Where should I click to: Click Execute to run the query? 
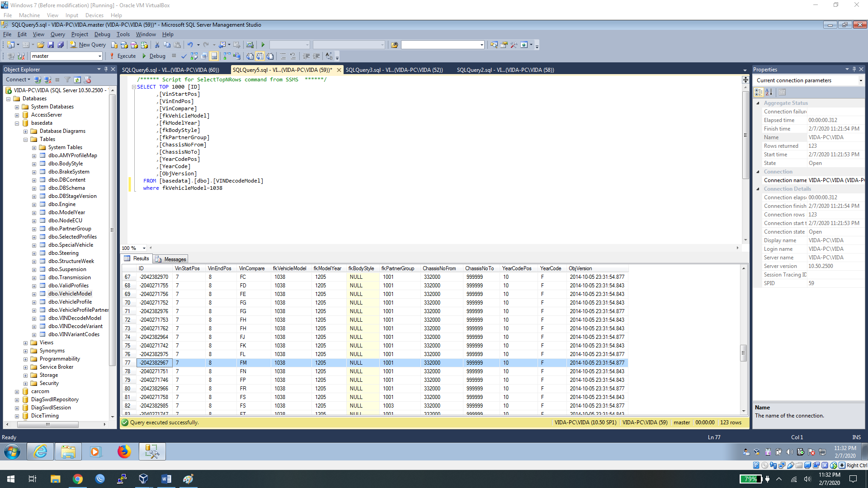click(123, 56)
